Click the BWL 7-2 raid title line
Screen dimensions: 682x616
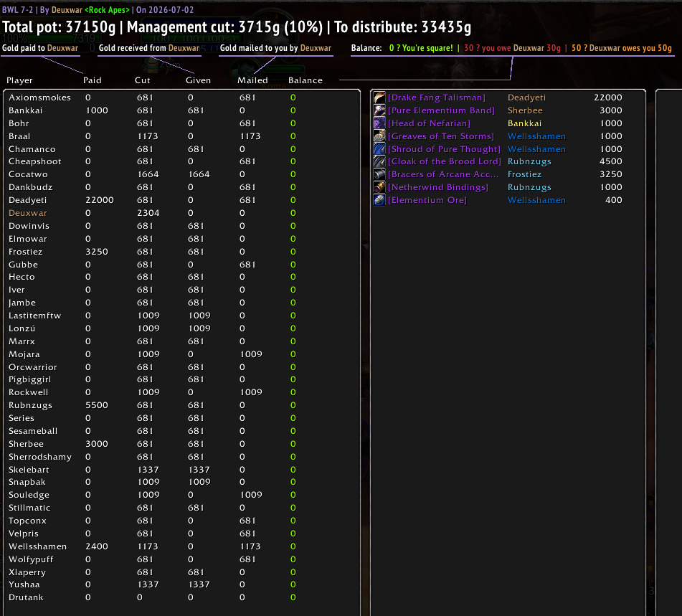(x=98, y=9)
